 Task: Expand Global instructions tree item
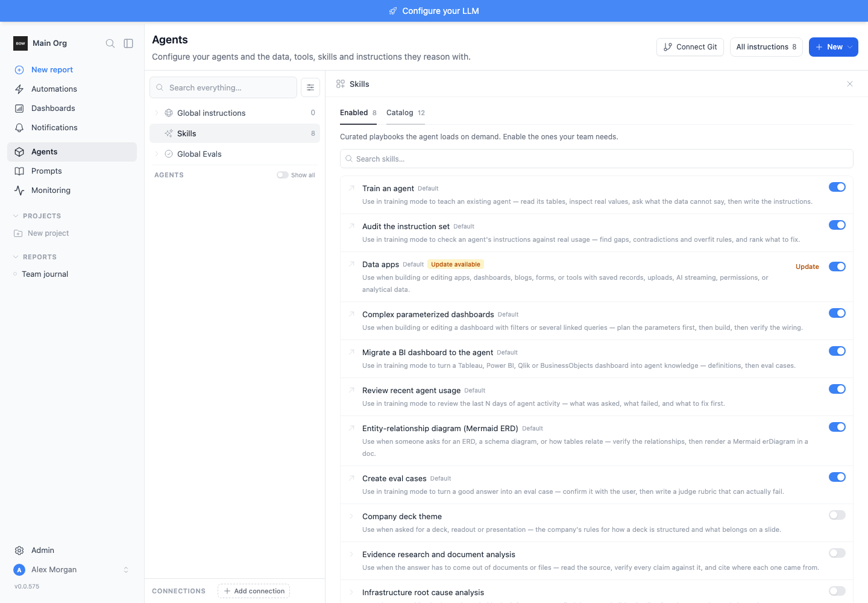coord(157,113)
